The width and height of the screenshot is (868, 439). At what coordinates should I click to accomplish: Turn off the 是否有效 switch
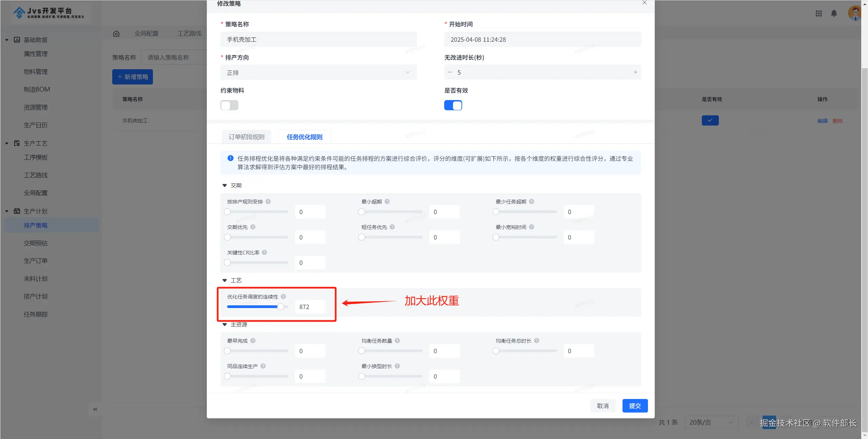coord(453,105)
